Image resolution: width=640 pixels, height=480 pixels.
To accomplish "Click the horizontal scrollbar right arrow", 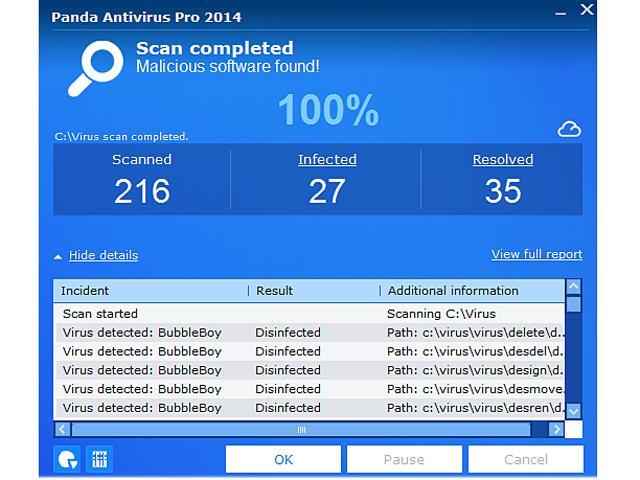I will 556,429.
